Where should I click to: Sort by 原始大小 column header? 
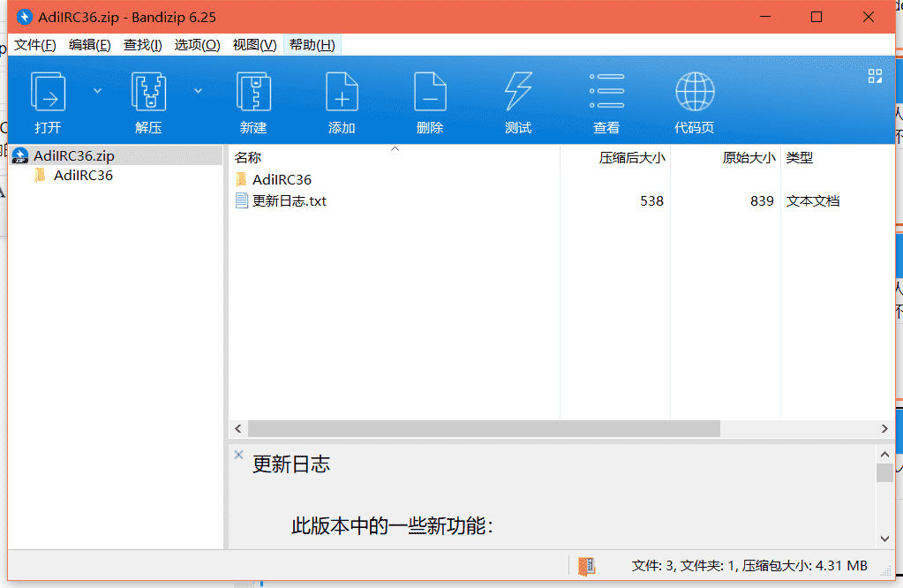[x=726, y=157]
